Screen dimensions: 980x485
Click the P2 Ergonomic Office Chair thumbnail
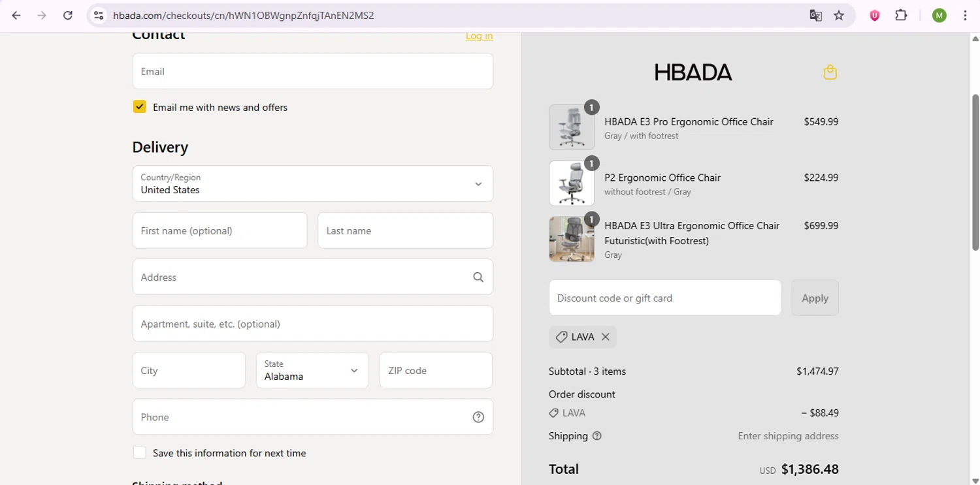point(572,183)
